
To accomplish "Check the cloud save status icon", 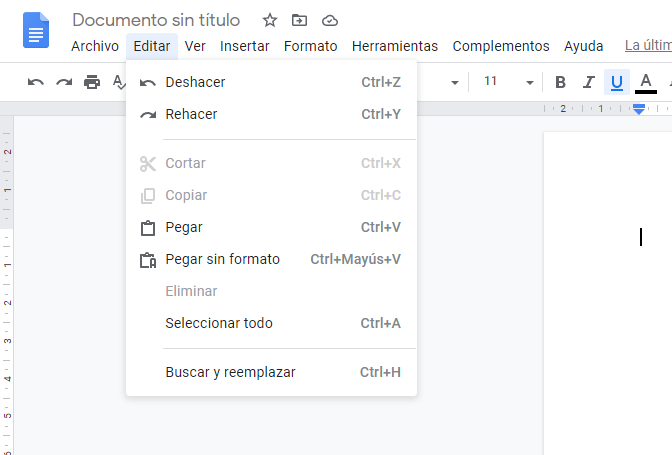I will 329,20.
